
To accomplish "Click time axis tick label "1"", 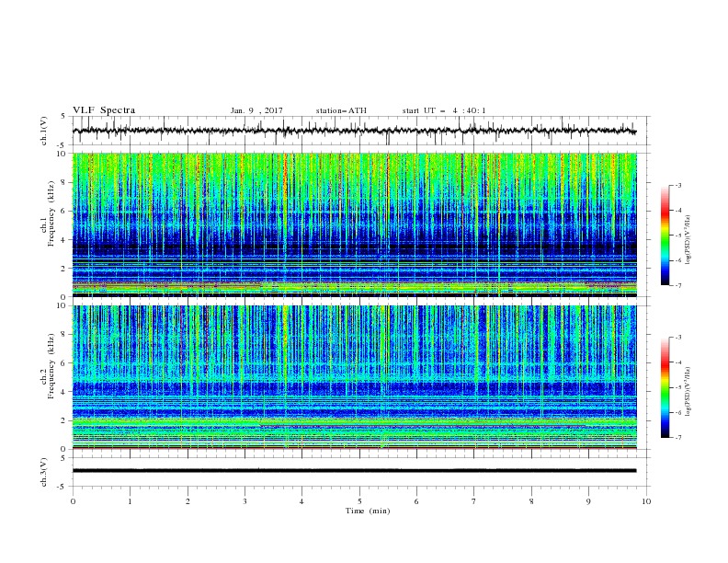I will coord(130,501).
